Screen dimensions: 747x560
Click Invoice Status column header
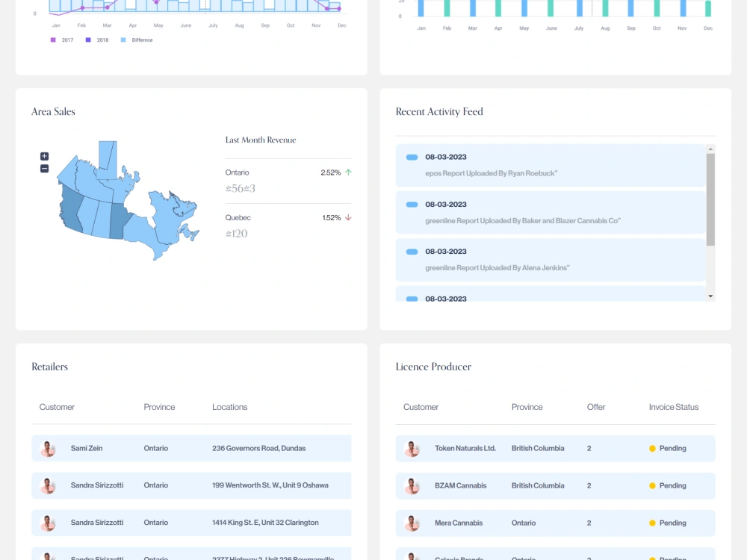click(674, 407)
